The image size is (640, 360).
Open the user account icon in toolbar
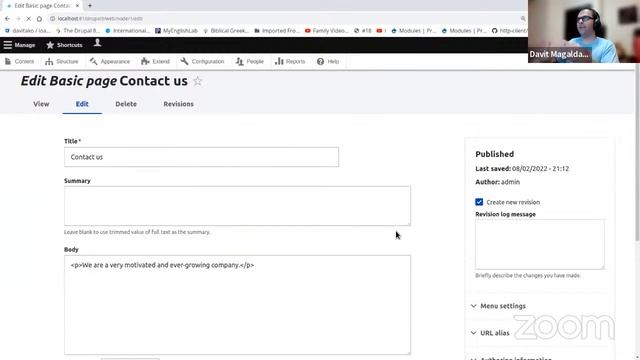97,43
